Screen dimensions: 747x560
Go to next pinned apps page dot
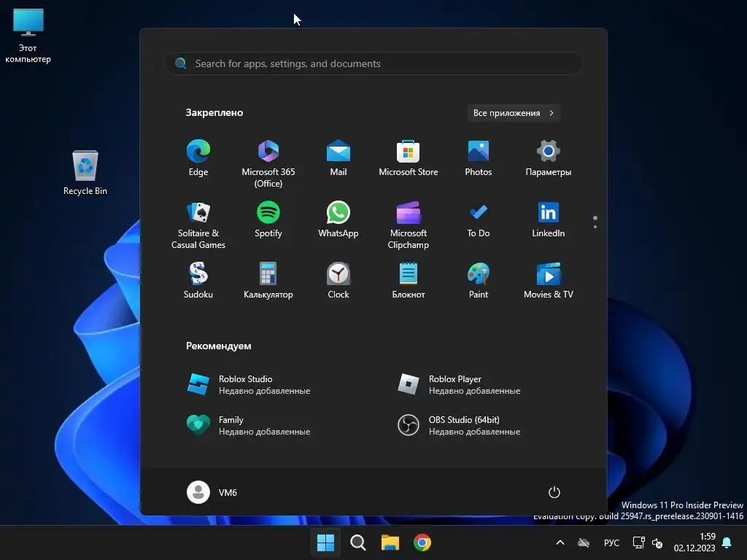pos(595,227)
